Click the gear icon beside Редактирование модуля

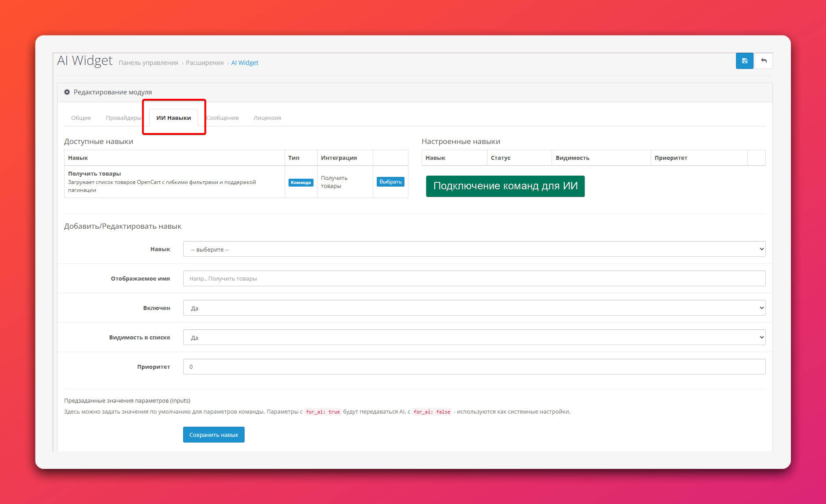(67, 92)
